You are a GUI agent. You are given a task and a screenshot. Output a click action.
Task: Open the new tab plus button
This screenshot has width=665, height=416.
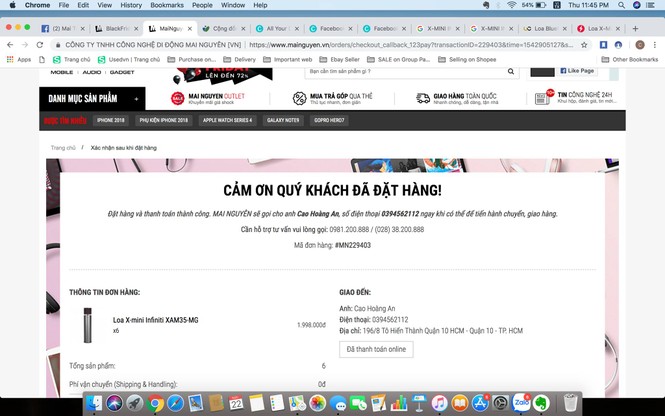[x=635, y=28]
